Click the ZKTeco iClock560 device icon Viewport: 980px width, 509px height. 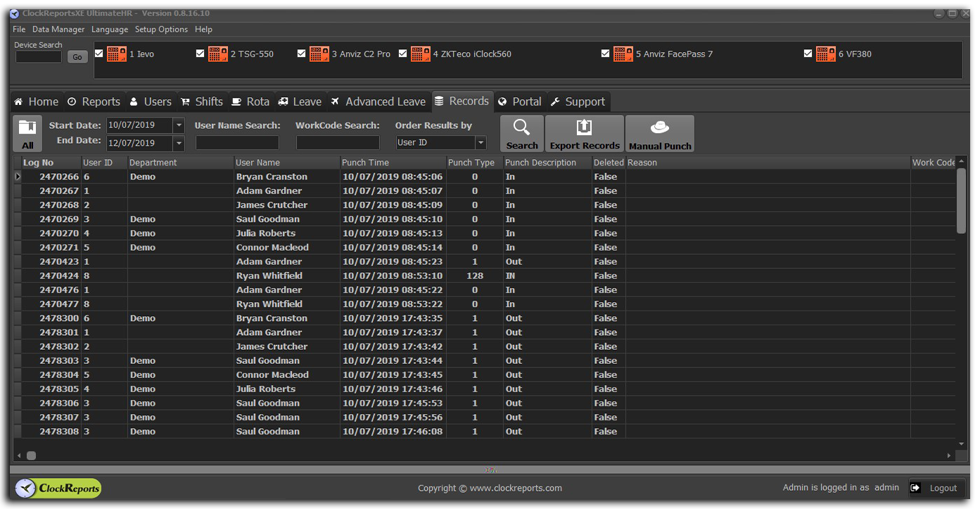tap(421, 54)
